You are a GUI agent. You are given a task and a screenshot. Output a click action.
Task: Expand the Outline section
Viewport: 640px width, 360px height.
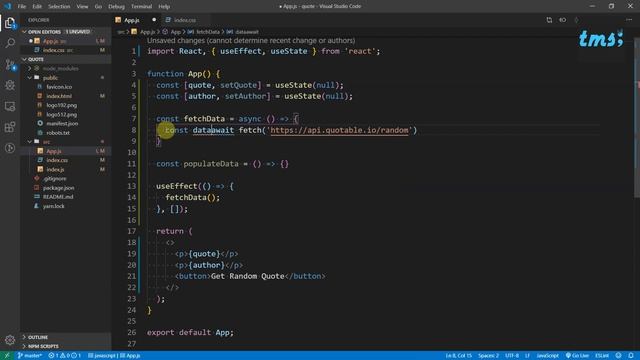pyautogui.click(x=65, y=337)
